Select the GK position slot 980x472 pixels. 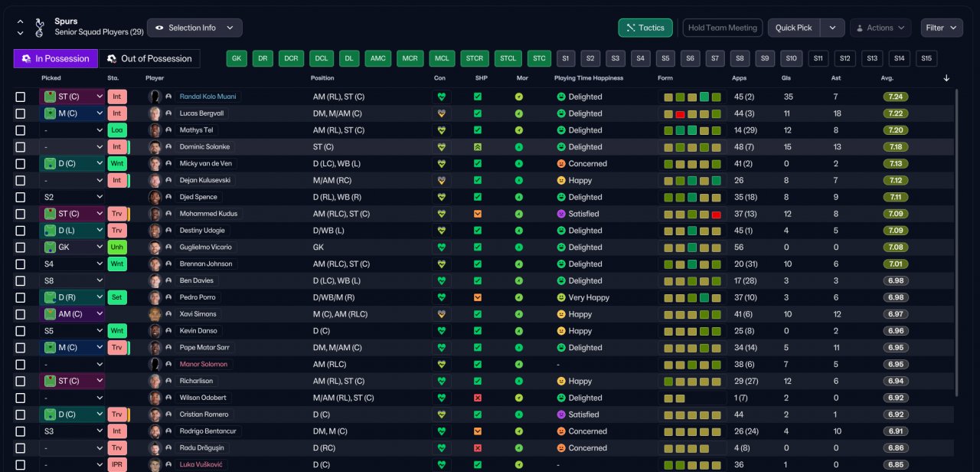coord(237,58)
